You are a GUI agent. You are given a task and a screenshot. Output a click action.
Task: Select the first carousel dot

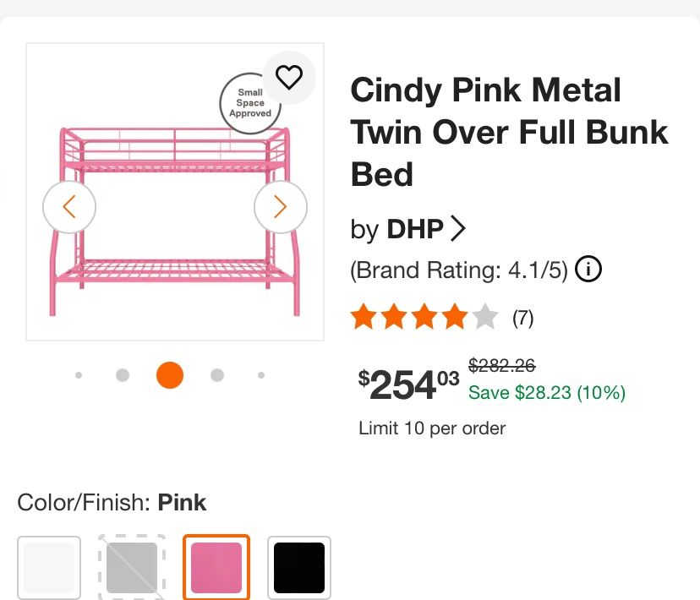click(x=79, y=374)
